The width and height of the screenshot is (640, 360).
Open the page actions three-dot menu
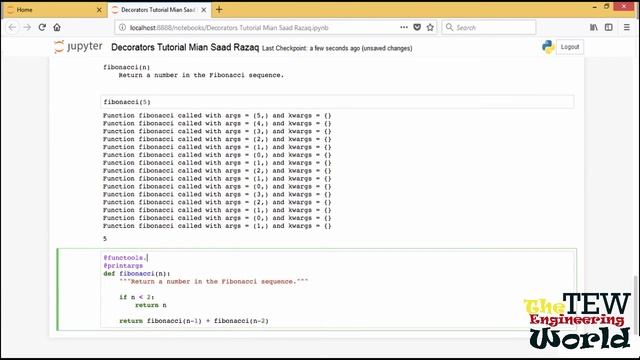[x=404, y=27]
